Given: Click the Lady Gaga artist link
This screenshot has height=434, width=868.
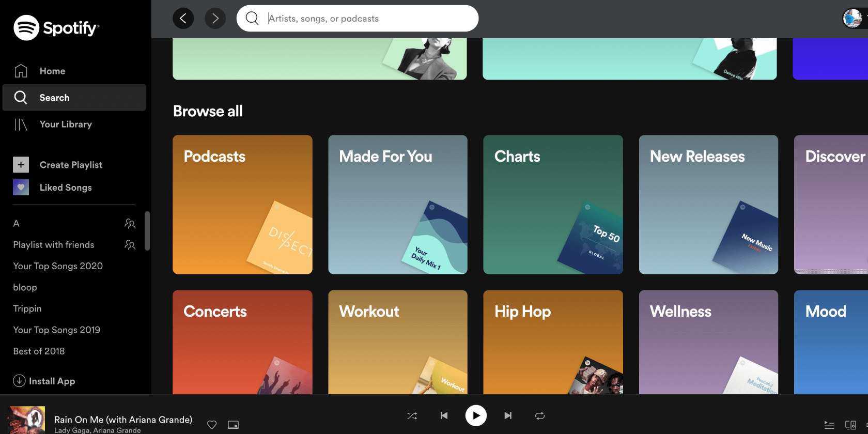Looking at the screenshot, I should pos(72,430).
